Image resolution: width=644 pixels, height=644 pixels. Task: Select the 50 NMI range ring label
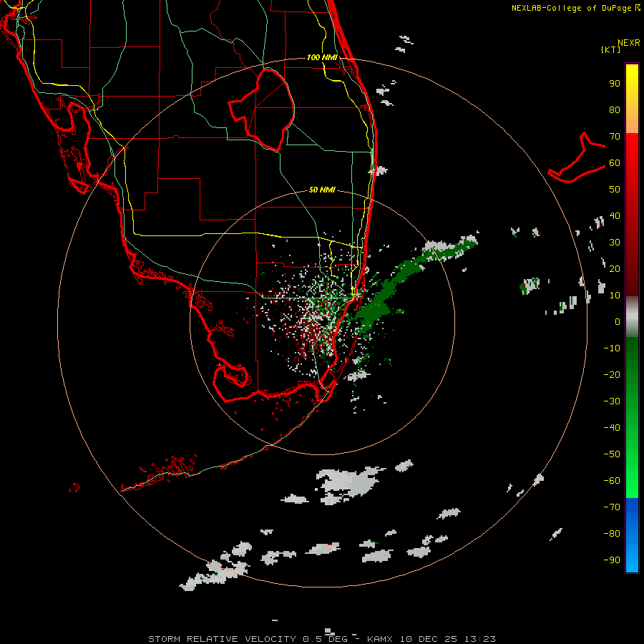(x=322, y=190)
